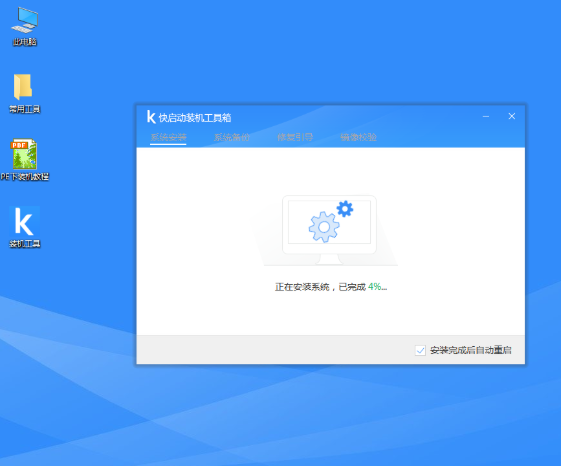The image size is (561, 466).
Task: Switch to the 修复引导 tab
Action: [x=295, y=137]
